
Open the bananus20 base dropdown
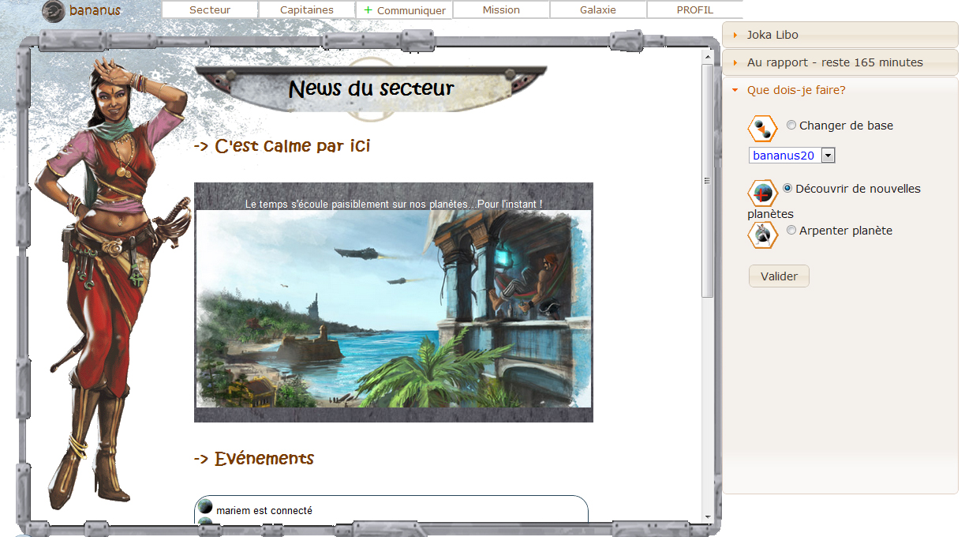click(828, 156)
